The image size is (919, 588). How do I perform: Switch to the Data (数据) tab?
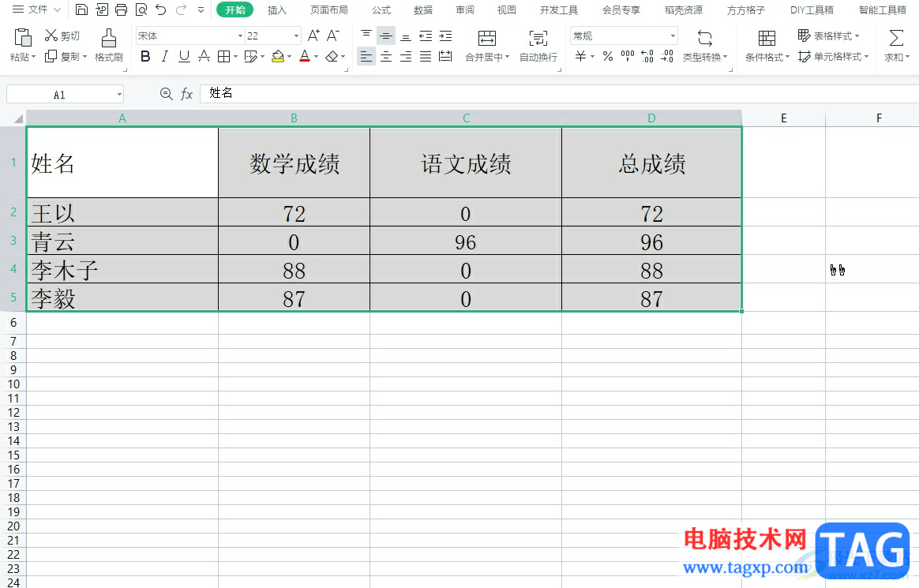[x=422, y=10]
